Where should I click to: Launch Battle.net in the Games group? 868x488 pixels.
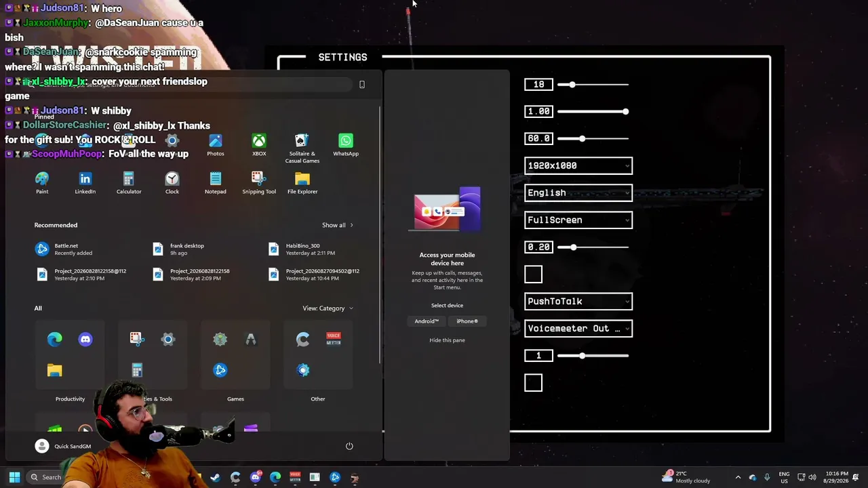coord(220,370)
